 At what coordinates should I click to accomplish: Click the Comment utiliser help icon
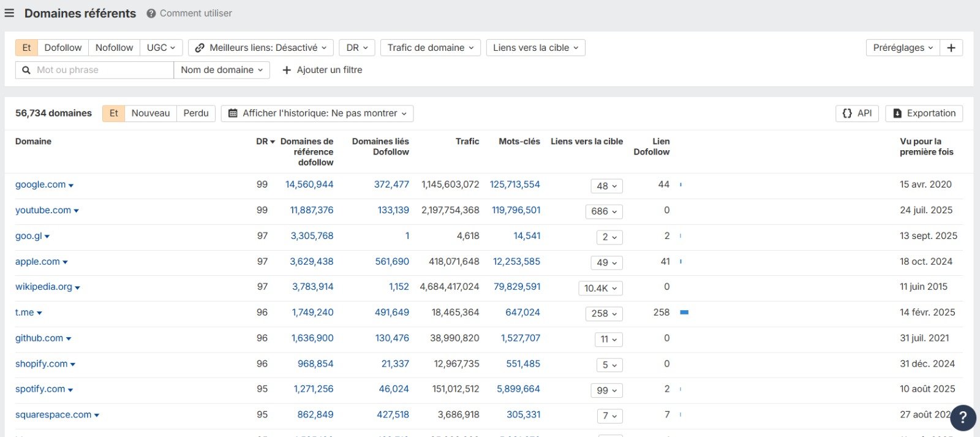(151, 13)
